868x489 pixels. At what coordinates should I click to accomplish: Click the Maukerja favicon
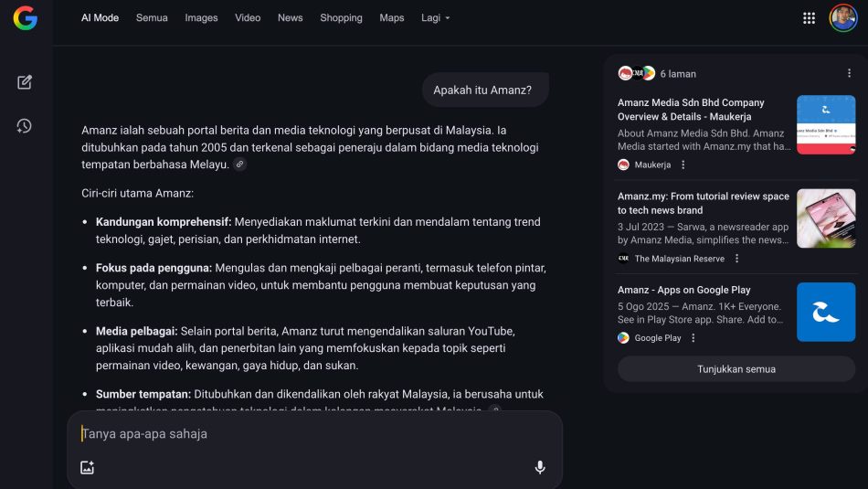(x=623, y=165)
